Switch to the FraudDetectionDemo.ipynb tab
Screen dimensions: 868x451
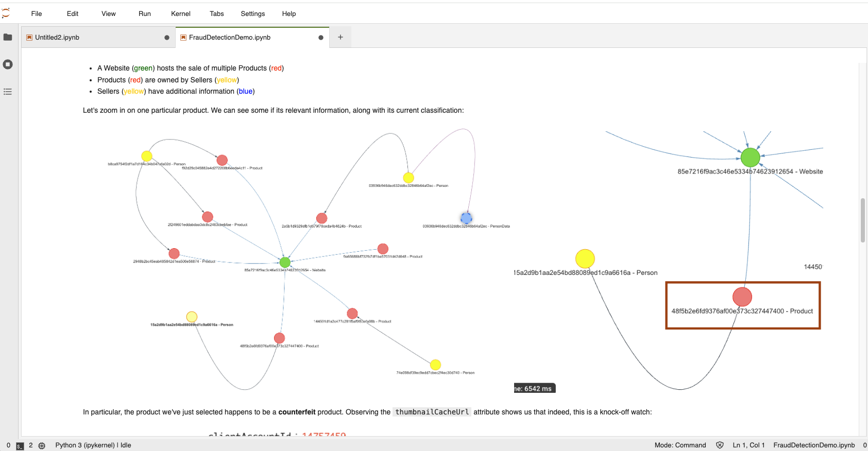[x=252, y=38]
